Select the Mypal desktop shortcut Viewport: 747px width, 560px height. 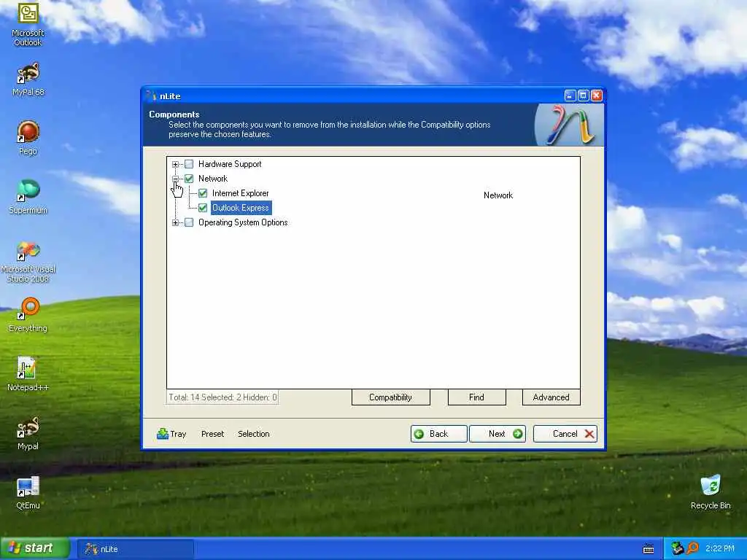tap(28, 433)
